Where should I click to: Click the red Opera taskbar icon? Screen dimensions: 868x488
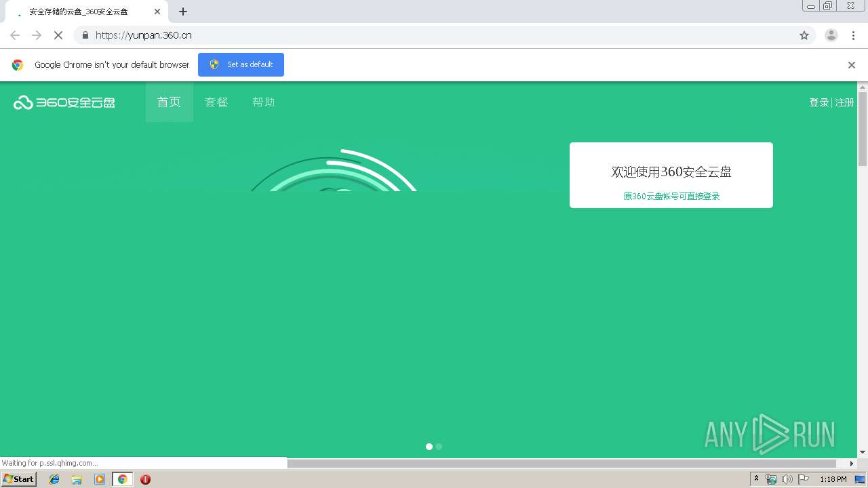[145, 479]
